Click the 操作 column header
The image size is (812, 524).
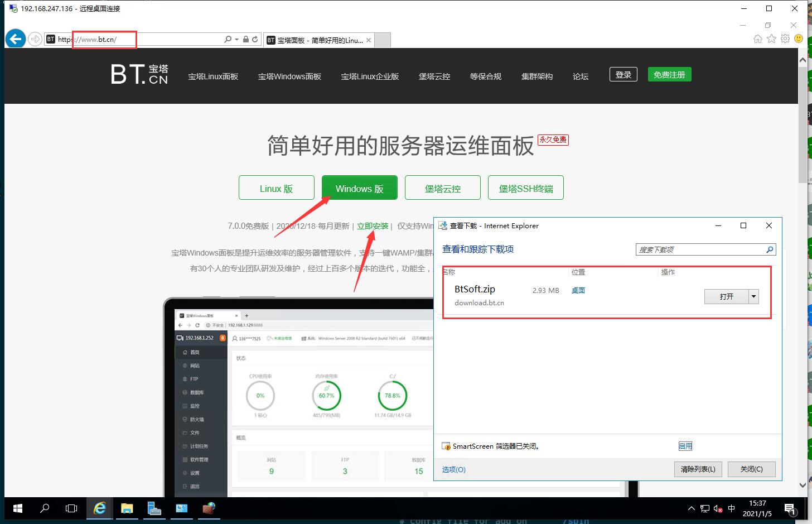pos(668,272)
